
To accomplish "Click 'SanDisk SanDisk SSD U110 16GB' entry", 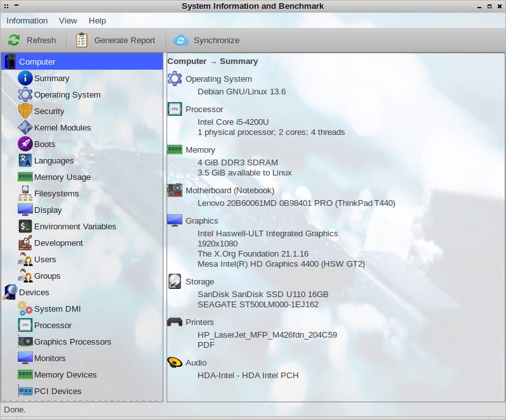I will (263, 295).
